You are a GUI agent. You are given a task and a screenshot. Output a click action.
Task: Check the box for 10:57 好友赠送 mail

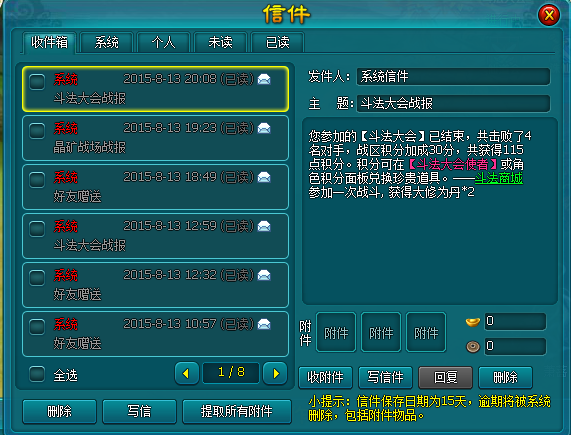click(37, 327)
